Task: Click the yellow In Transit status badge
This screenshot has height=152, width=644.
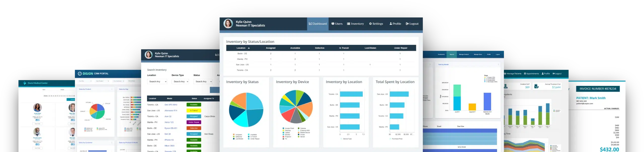Action: click(194, 110)
